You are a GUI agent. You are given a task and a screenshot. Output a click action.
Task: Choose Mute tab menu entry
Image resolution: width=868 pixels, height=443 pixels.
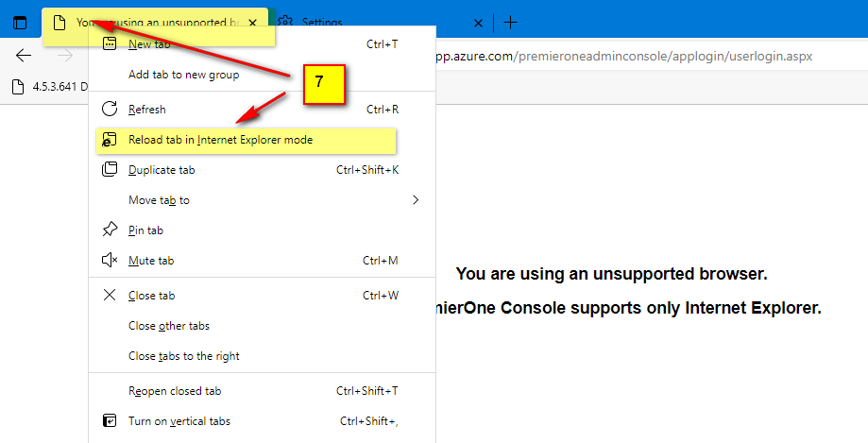pos(263,261)
